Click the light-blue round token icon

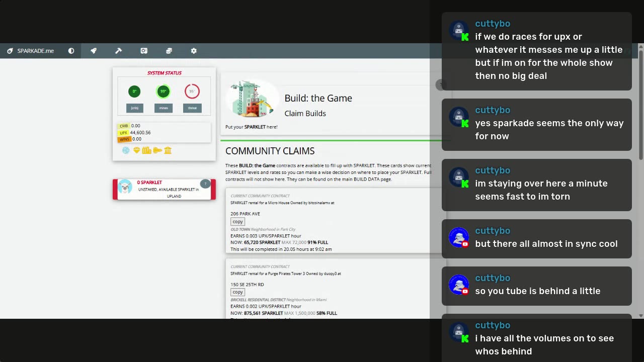(x=126, y=150)
